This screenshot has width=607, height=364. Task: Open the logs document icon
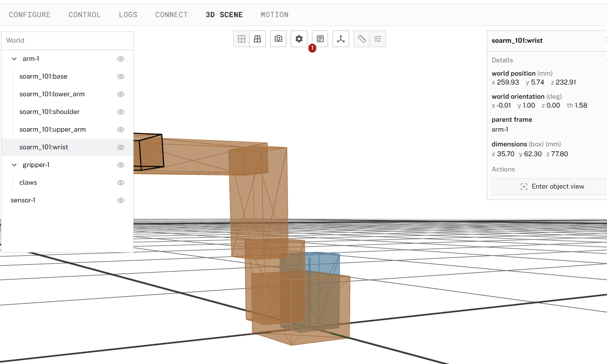(320, 39)
